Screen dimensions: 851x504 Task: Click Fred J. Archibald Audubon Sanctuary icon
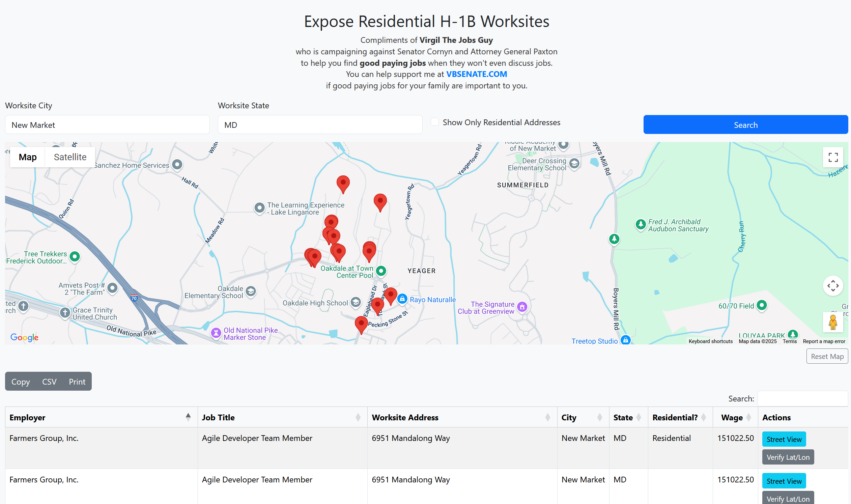(x=641, y=224)
